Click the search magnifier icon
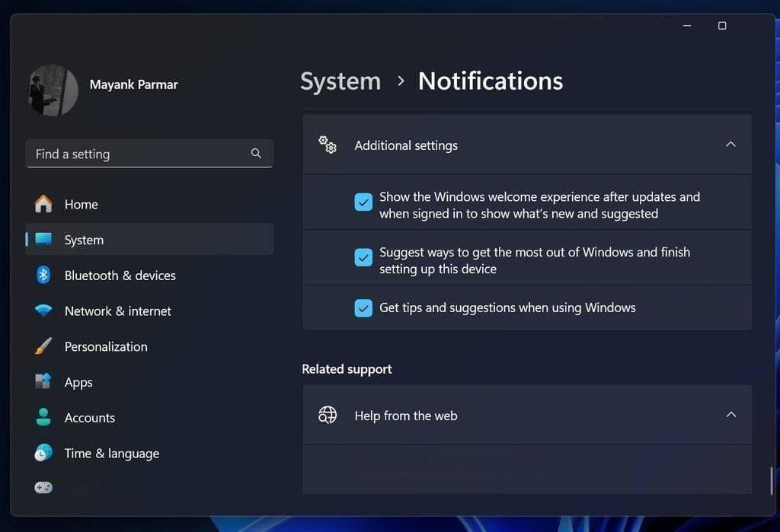 click(256, 153)
